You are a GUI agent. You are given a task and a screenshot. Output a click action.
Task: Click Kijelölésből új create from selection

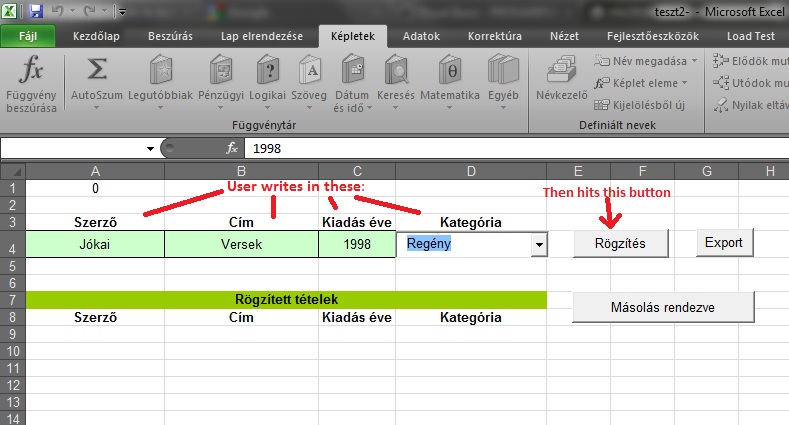point(639,105)
